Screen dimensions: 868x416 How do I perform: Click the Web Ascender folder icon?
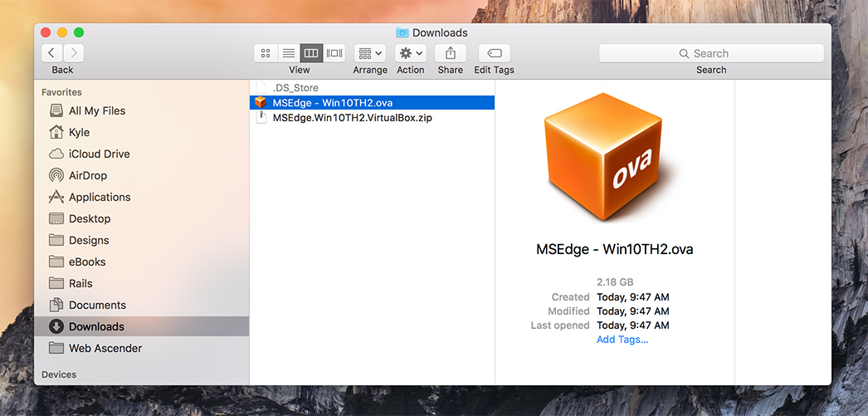pyautogui.click(x=56, y=348)
